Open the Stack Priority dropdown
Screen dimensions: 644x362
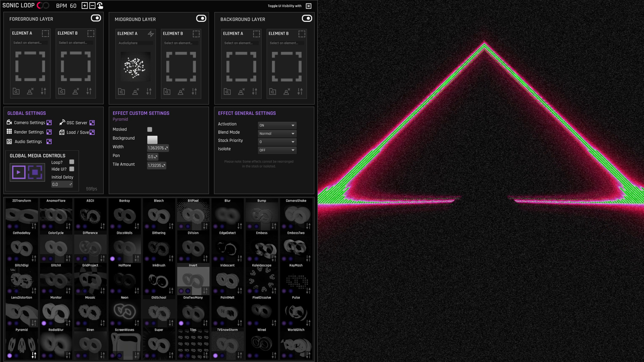(277, 142)
